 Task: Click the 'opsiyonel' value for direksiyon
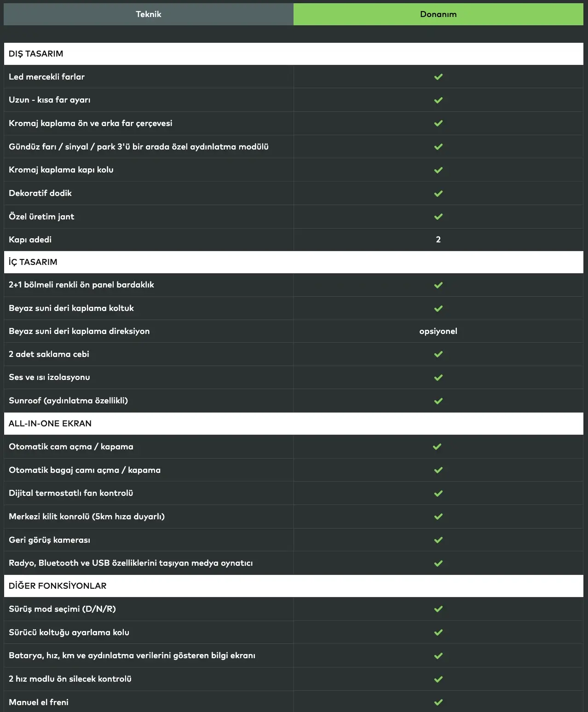(438, 331)
